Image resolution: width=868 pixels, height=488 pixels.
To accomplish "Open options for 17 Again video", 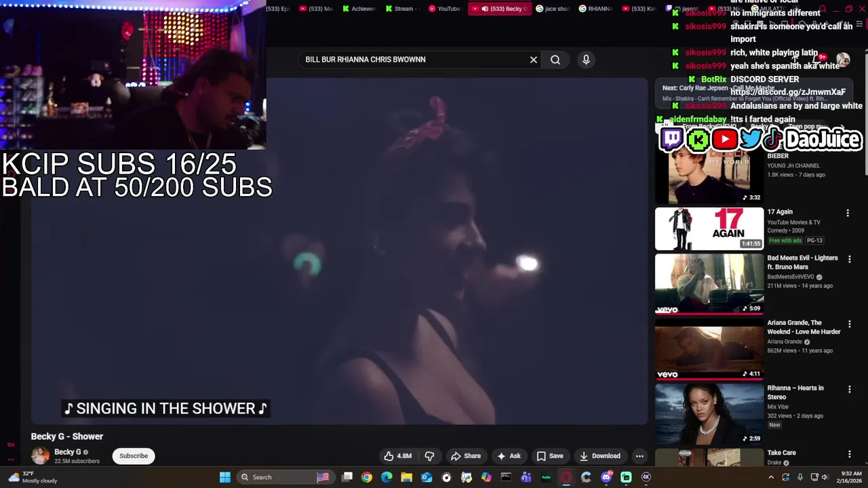I will pos(847,213).
